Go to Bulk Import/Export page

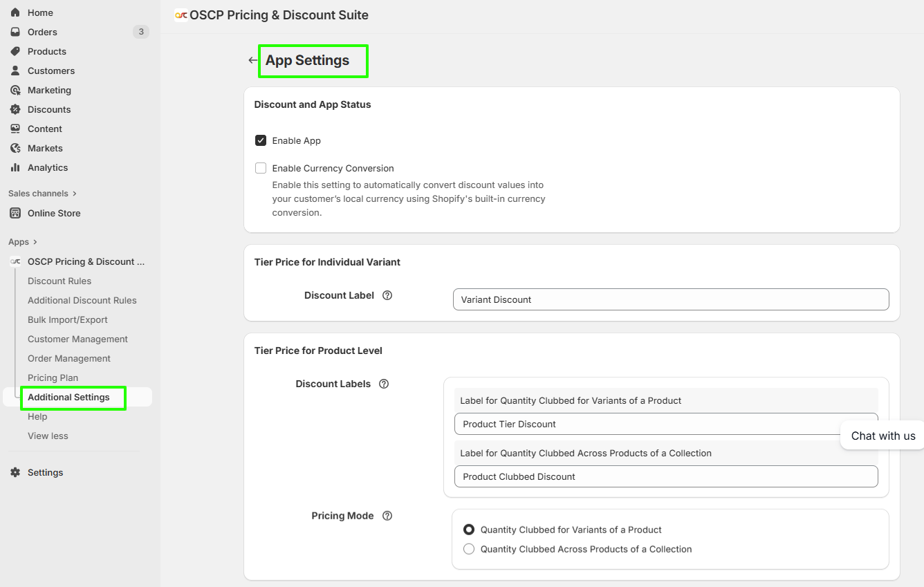[68, 319]
